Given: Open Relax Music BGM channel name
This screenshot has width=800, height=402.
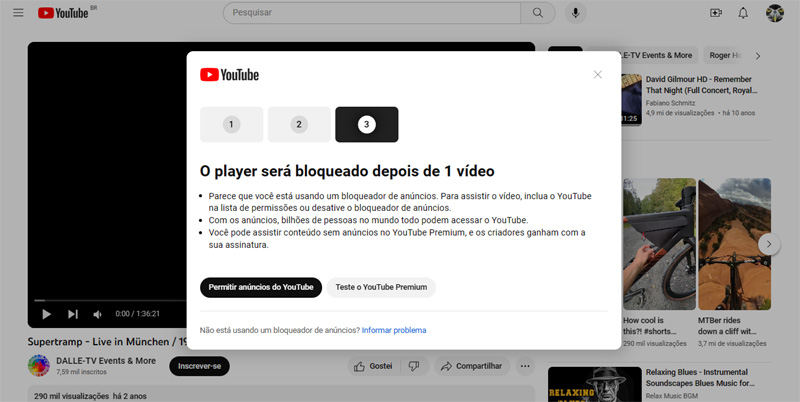Looking at the screenshot, I should point(672,396).
